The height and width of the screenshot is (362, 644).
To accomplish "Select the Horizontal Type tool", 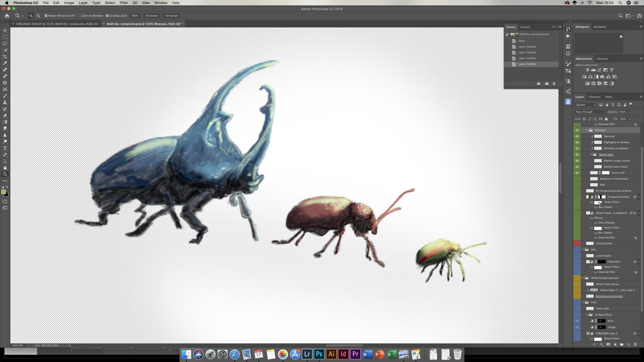I will tap(5, 148).
